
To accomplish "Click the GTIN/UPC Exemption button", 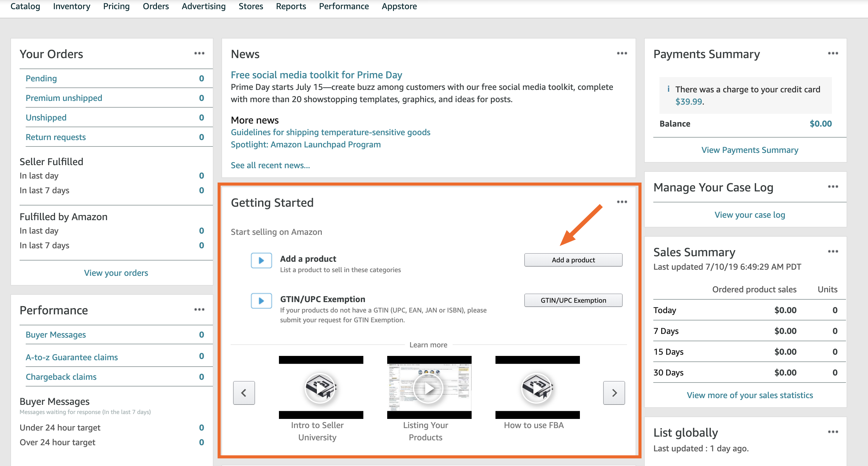I will [573, 300].
